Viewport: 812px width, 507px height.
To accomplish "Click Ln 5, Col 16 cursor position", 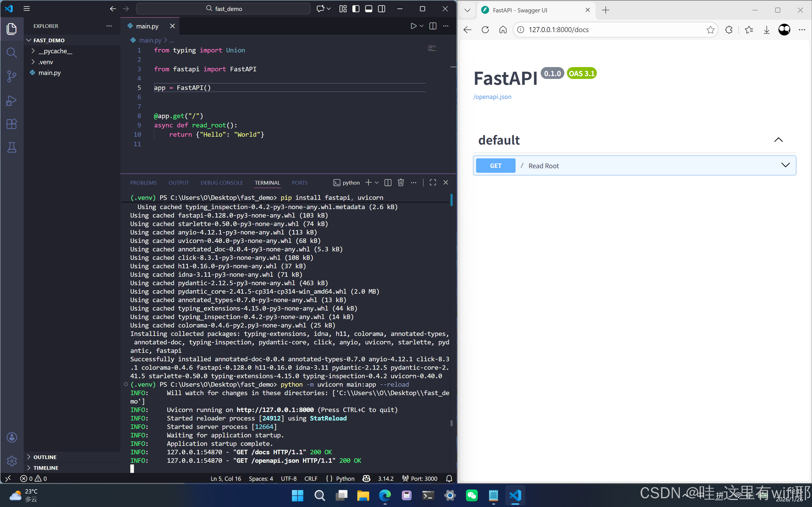I will click(x=226, y=479).
